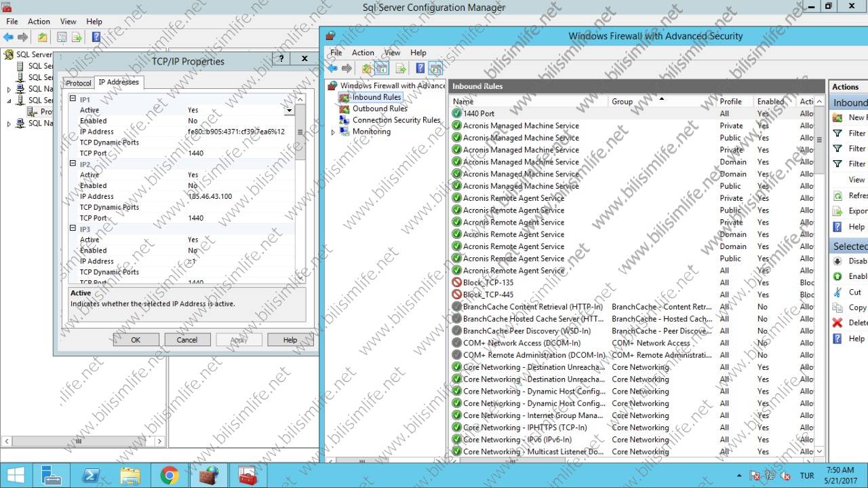Click Export List icon in Actions pane

coord(837,211)
